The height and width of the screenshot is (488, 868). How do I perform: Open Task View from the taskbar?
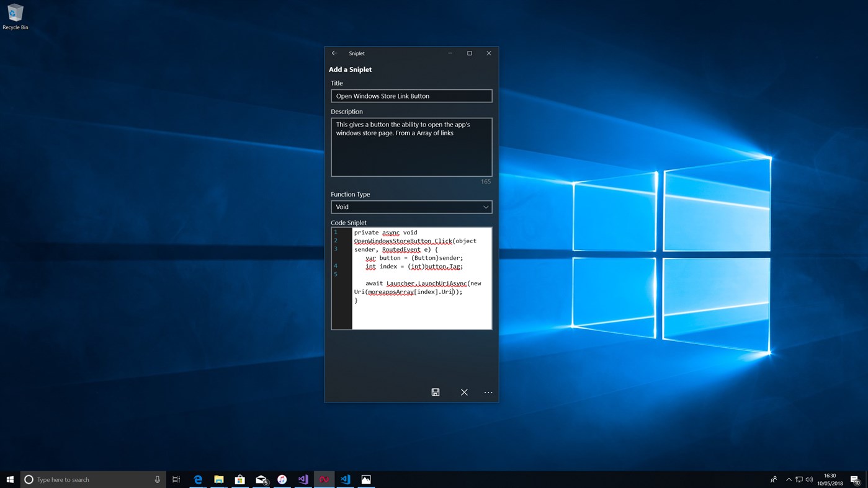(x=176, y=479)
